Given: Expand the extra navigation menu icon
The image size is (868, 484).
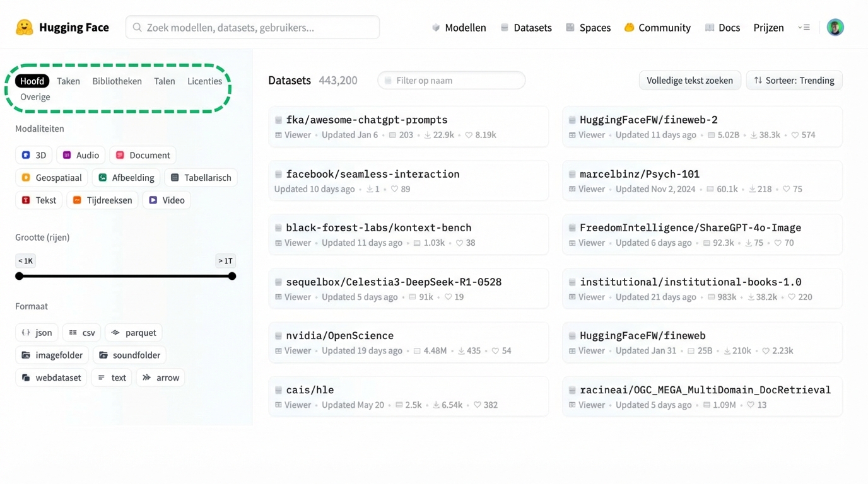Looking at the screenshot, I should [x=804, y=28].
